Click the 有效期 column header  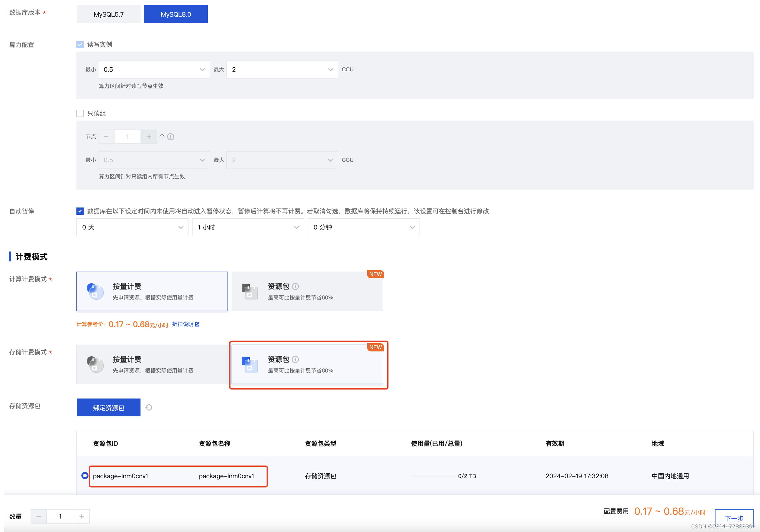[555, 444]
